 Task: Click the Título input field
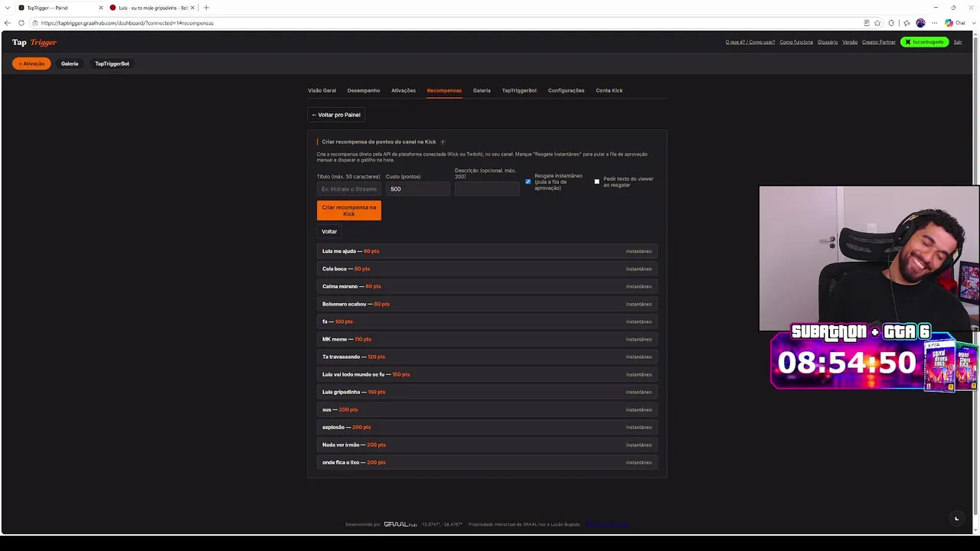(x=349, y=189)
